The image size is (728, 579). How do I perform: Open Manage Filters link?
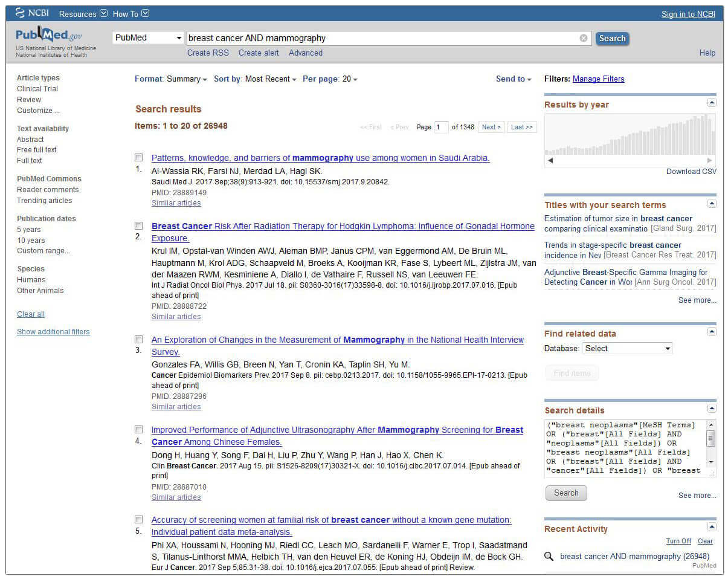point(599,79)
